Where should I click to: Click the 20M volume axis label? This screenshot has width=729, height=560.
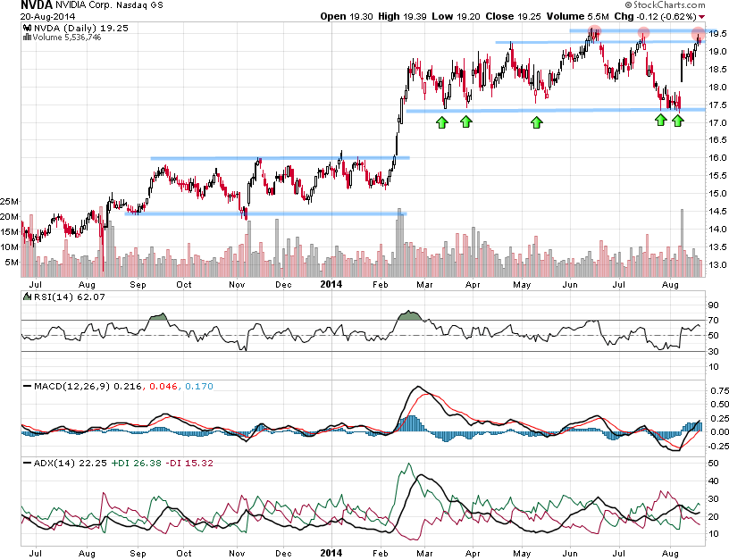pos(9,216)
